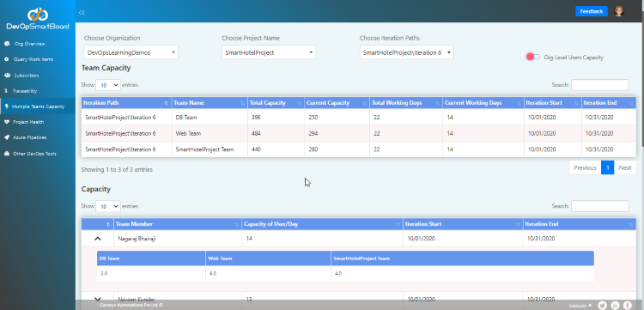The image size is (644, 310).
Task: Toggle Org Level Users Capacity switch
Action: click(x=533, y=57)
